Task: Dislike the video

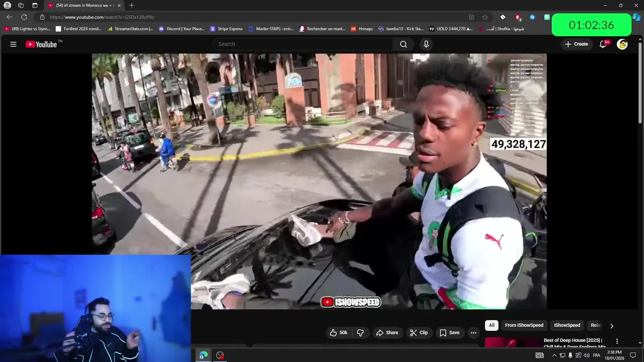Action: (360, 332)
